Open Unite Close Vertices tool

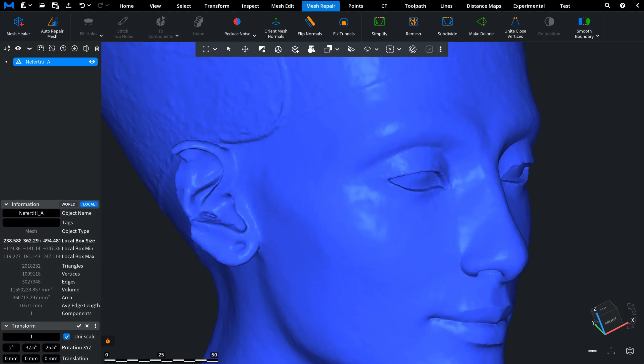(x=515, y=27)
